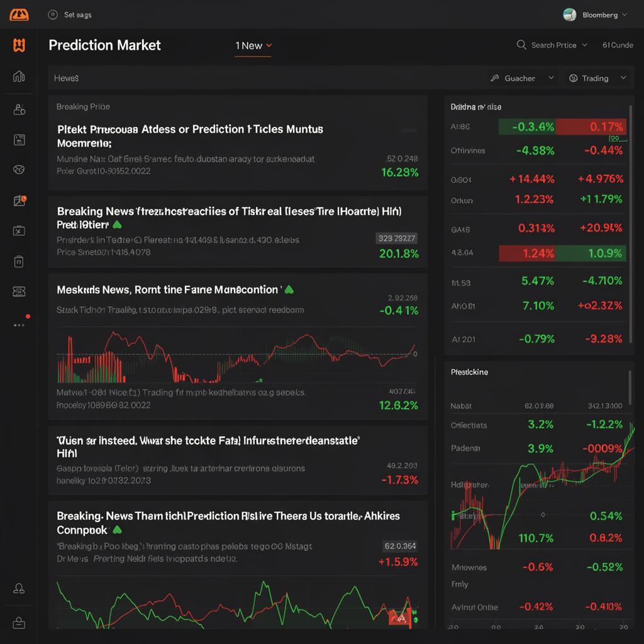Image resolution: width=644 pixels, height=644 pixels.
Task: Click the search magnifier icon
Action: (521, 45)
